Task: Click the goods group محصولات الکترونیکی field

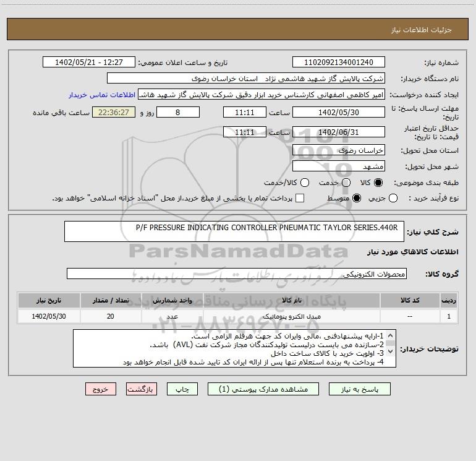Action: (x=237, y=274)
